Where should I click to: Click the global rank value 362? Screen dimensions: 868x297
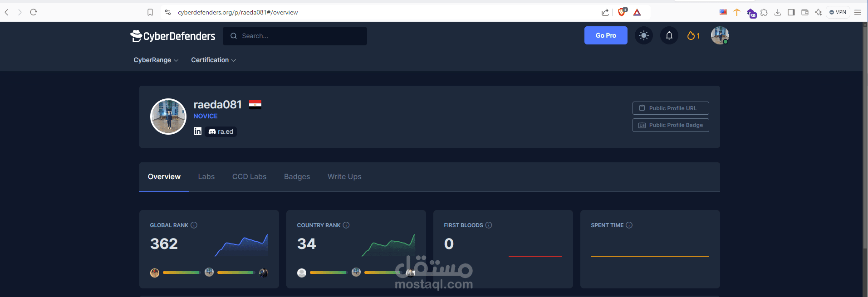[164, 244]
